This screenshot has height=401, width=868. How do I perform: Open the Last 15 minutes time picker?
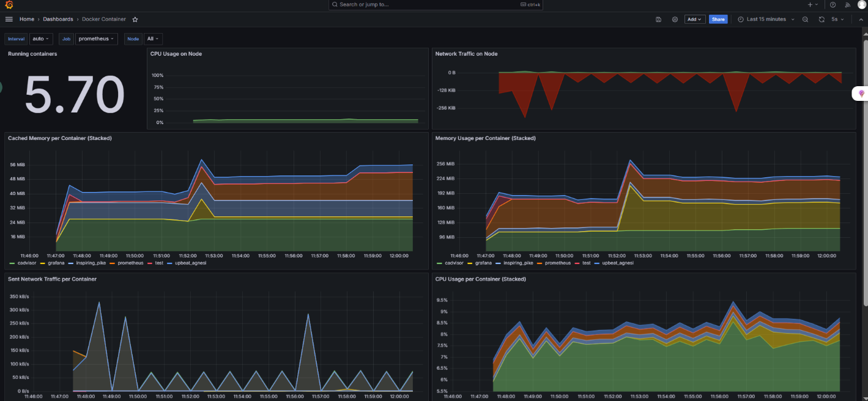coord(765,20)
